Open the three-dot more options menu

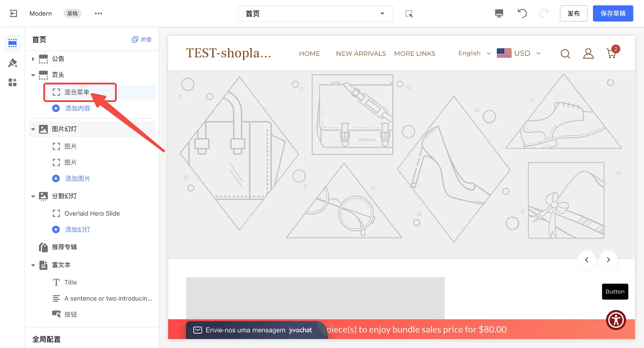(x=98, y=14)
